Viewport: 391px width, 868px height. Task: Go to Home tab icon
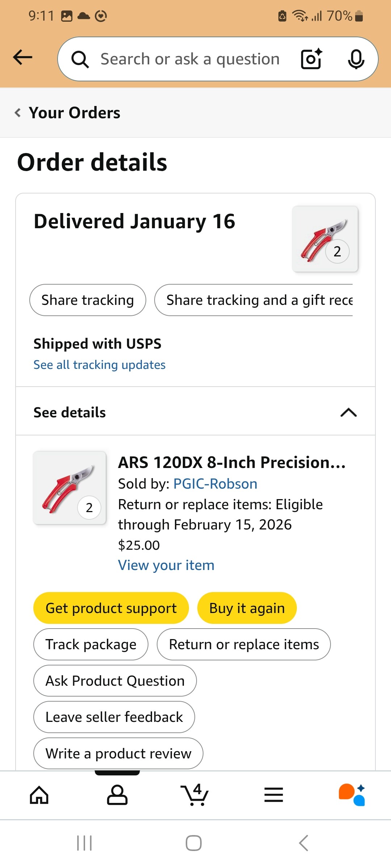point(39,795)
